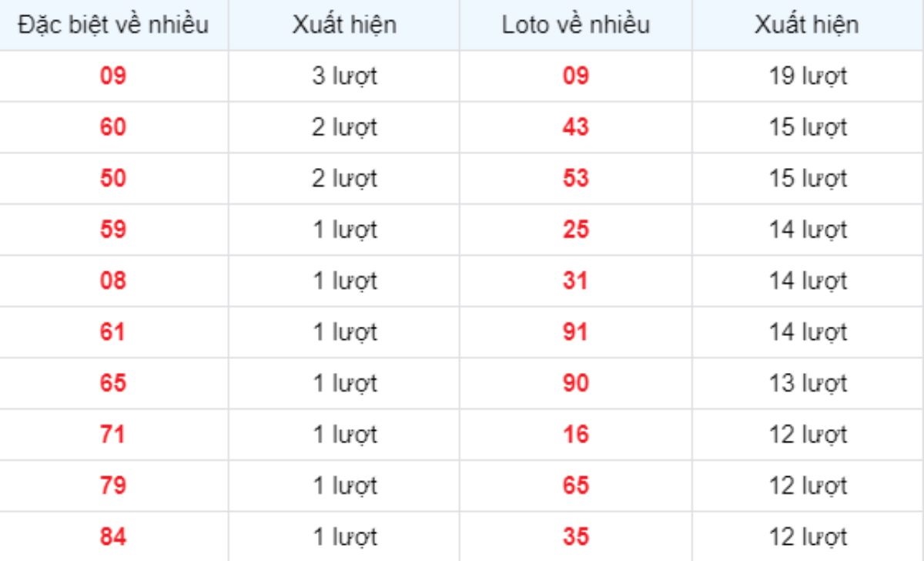Select loto number 90
924x561 pixels.
pyautogui.click(x=575, y=384)
